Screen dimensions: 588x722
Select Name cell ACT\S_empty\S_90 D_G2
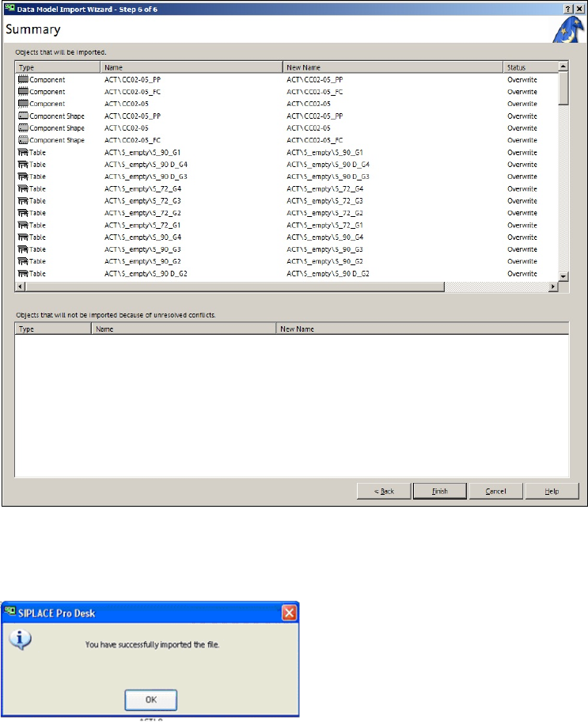146,273
